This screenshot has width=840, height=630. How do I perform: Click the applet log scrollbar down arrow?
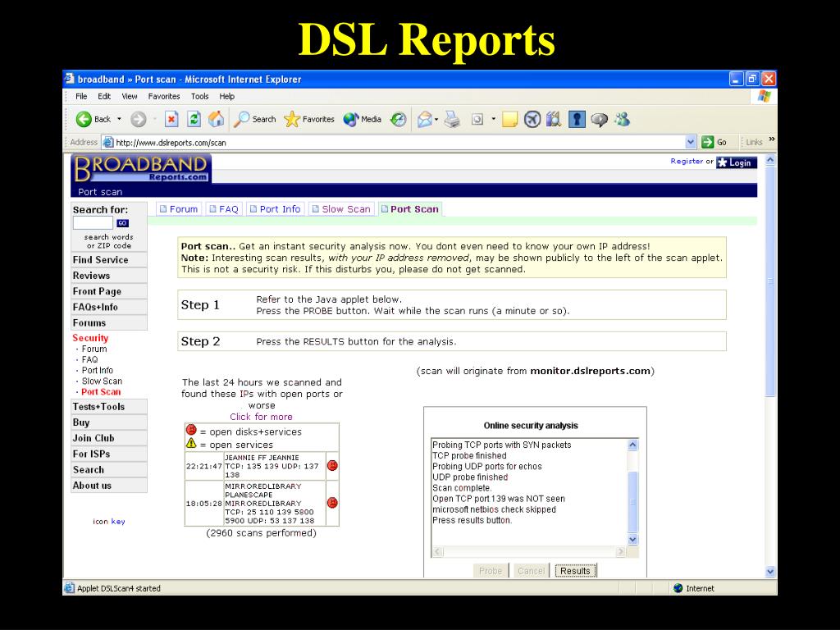click(x=632, y=540)
